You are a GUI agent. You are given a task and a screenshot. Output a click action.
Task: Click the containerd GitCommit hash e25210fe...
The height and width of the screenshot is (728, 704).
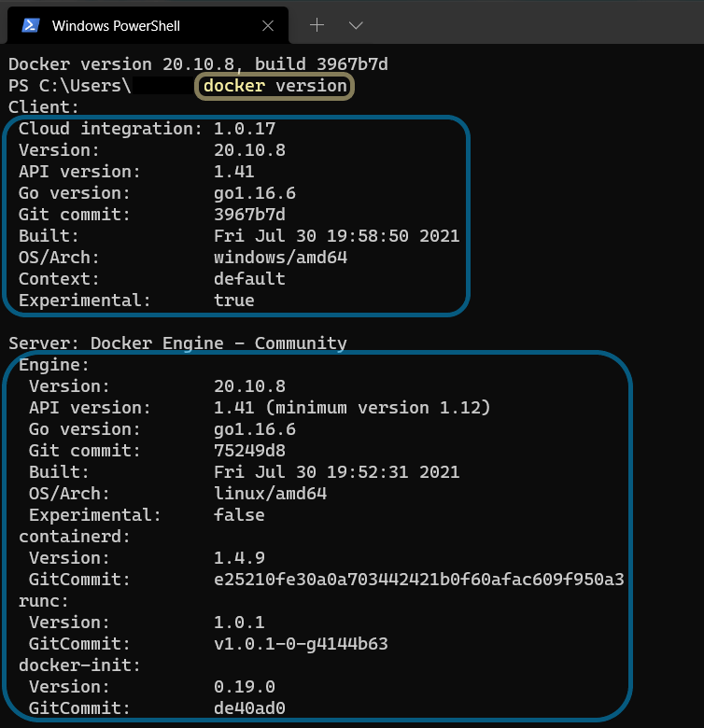point(419,580)
